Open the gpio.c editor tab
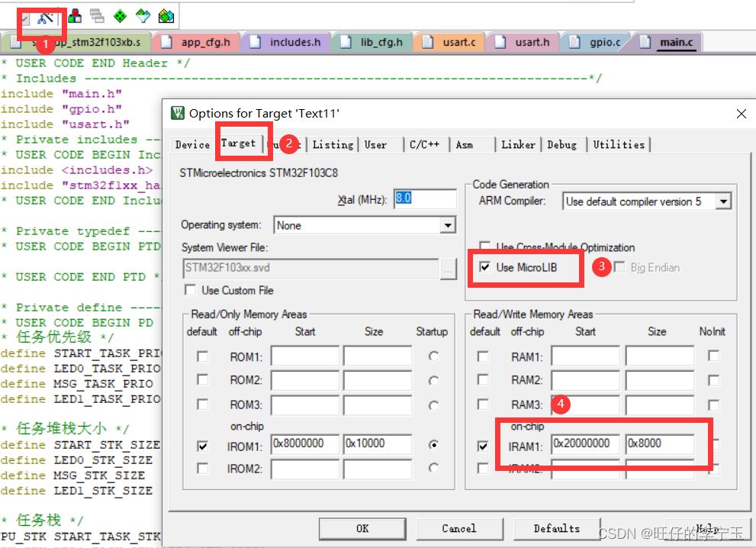 click(x=596, y=43)
